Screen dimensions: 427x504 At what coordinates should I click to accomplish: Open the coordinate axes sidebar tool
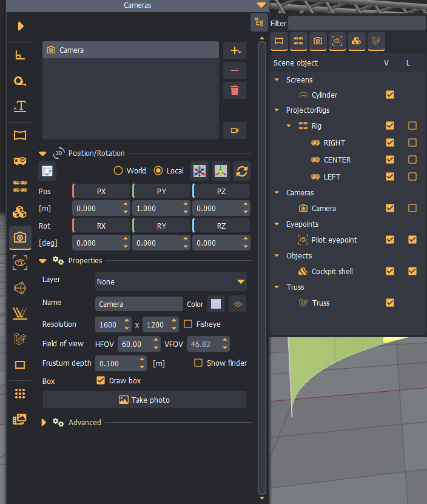click(20, 55)
